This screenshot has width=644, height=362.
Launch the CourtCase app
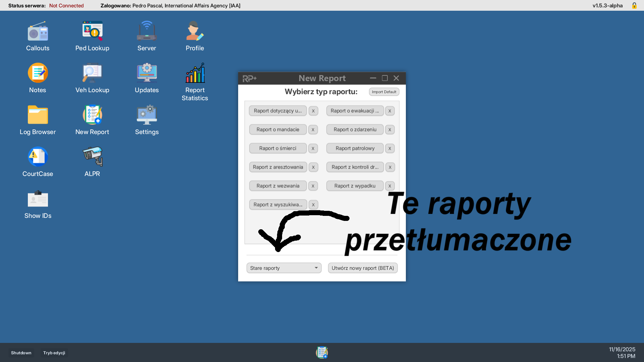tap(38, 158)
